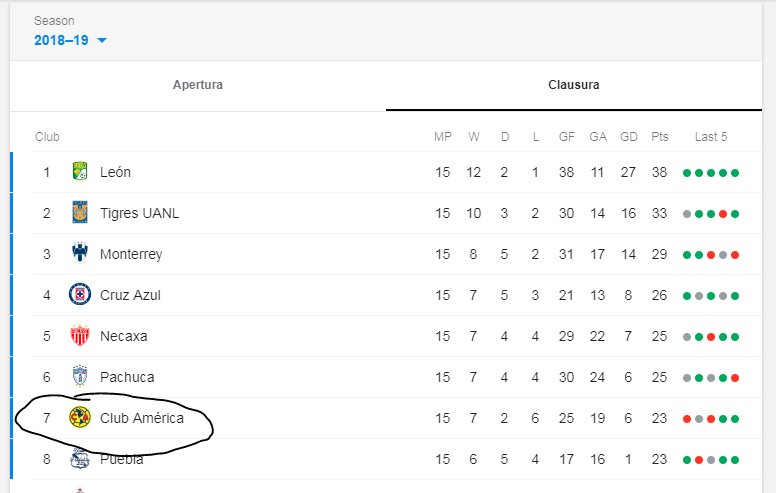Screen dimensions: 776x493
Task: Click the Club América yellow crest
Action: click(x=80, y=418)
